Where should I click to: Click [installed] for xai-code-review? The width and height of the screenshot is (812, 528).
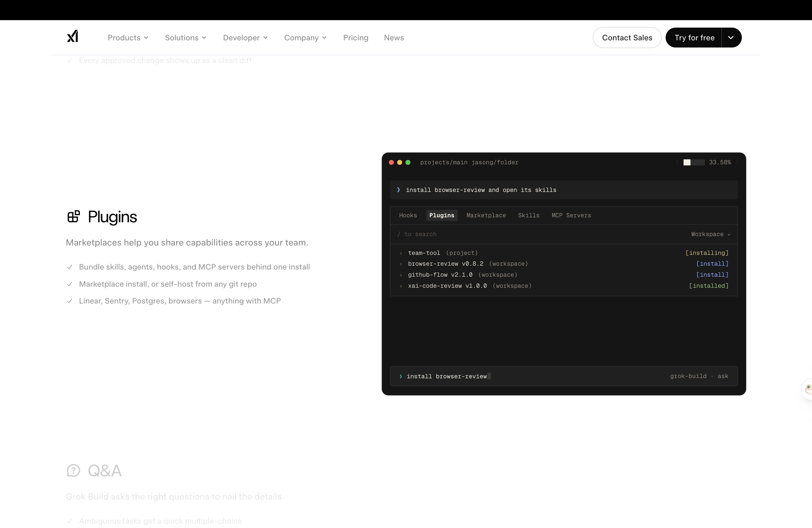(709, 286)
